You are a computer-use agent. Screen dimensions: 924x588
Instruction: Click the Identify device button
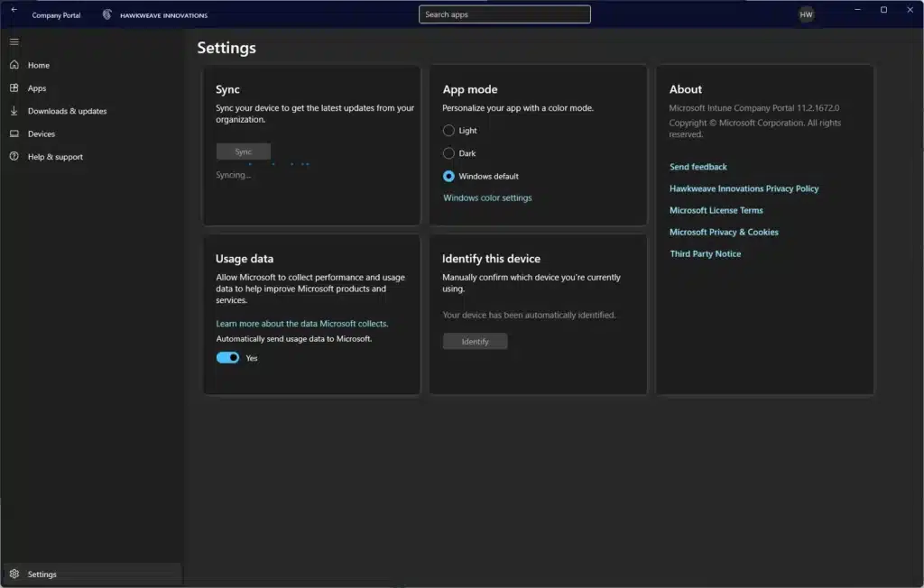475,342
